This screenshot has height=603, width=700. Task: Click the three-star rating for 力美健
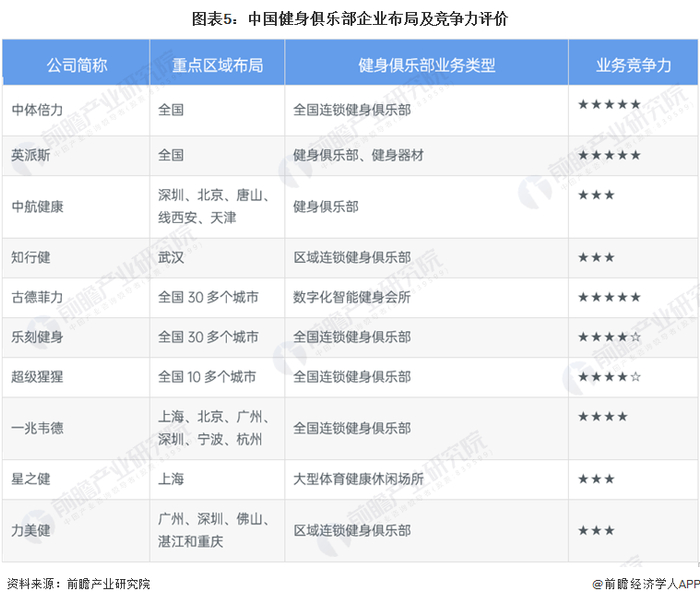click(596, 530)
